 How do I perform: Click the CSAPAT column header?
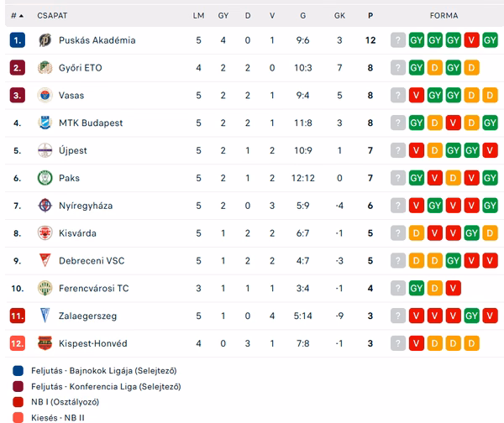pyautogui.click(x=52, y=15)
